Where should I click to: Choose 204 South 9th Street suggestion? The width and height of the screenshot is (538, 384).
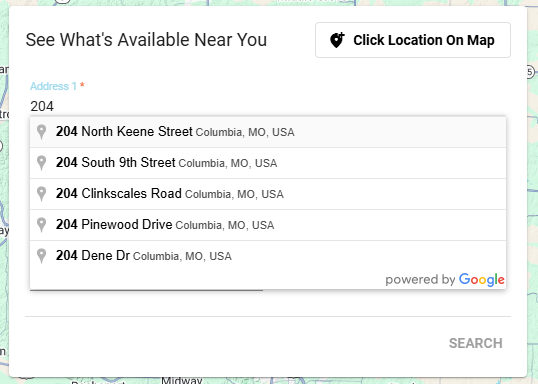[x=268, y=163]
